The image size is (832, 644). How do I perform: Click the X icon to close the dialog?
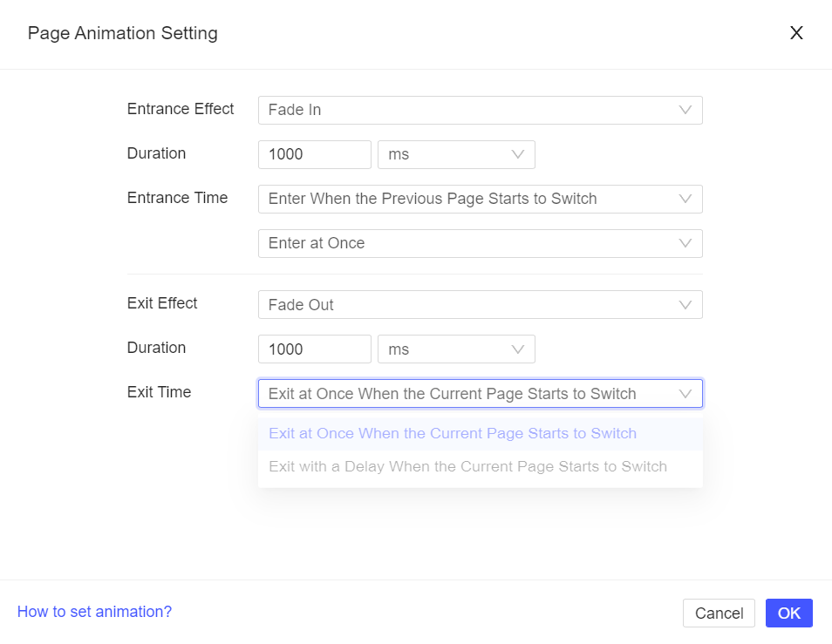795,33
